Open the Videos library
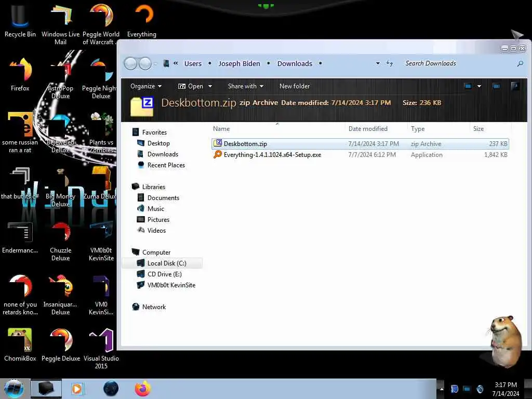This screenshot has width=532, height=399. coord(156,230)
